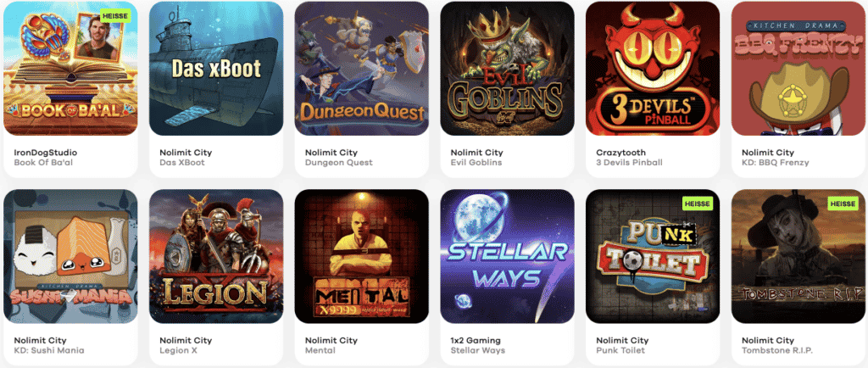Choose the BBQ Frenzy cowboy hat thumbnail
Image resolution: width=868 pixels, height=368 pixels.
point(798,69)
